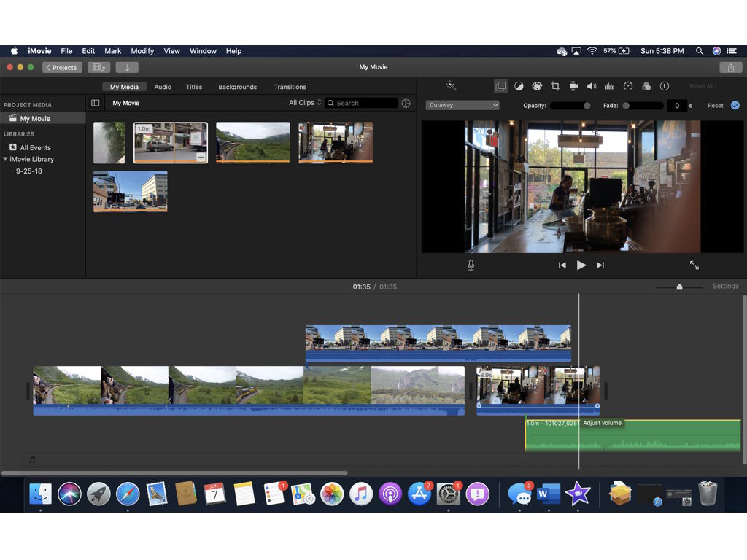Click the import media down arrow
The image size is (747, 560).
point(127,67)
